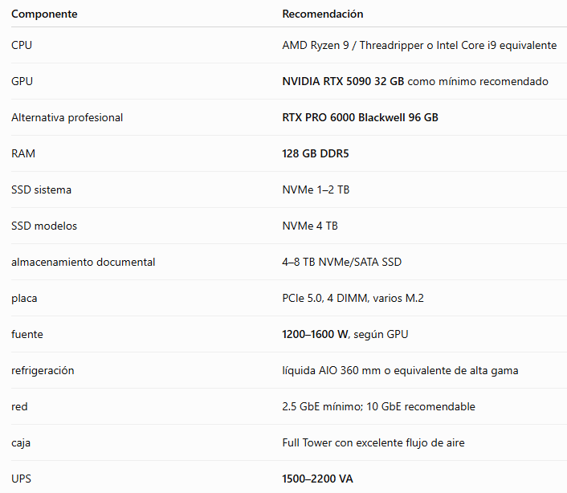The width and height of the screenshot is (567, 493).
Task: Click the 1500–2200 VA UPS value
Action: 317,479
